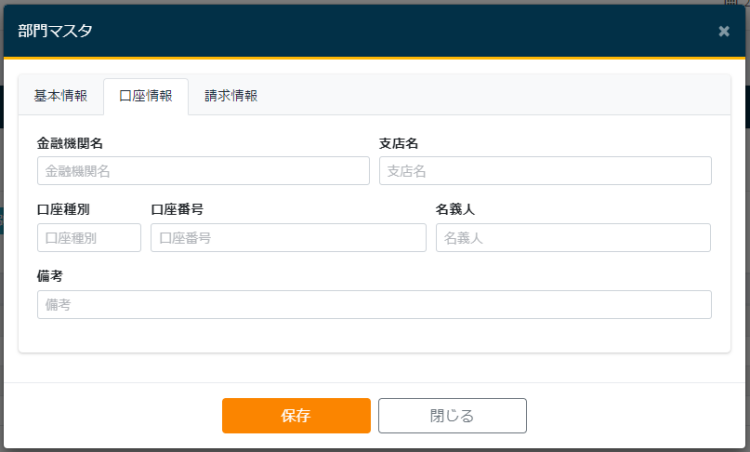Image resolution: width=750 pixels, height=452 pixels.
Task: Click the 口座番号 label text
Action: coord(177,210)
